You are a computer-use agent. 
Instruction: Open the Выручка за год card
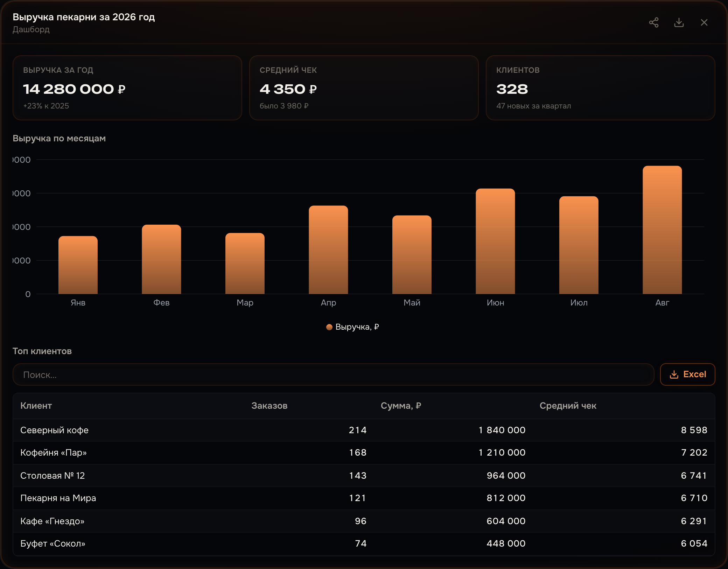tap(127, 88)
